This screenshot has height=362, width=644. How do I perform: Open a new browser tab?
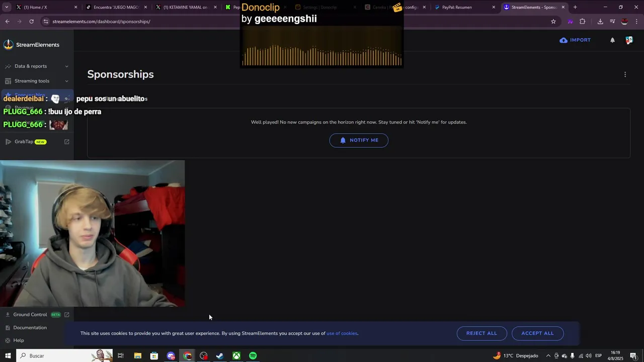coord(575,7)
